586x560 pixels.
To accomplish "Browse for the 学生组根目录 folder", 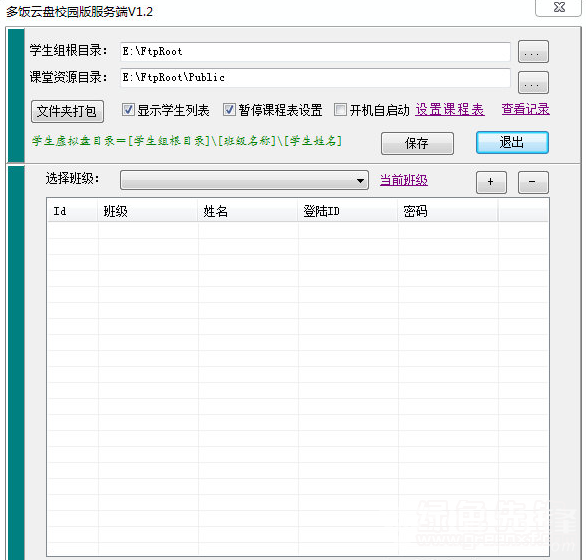I will coord(533,52).
